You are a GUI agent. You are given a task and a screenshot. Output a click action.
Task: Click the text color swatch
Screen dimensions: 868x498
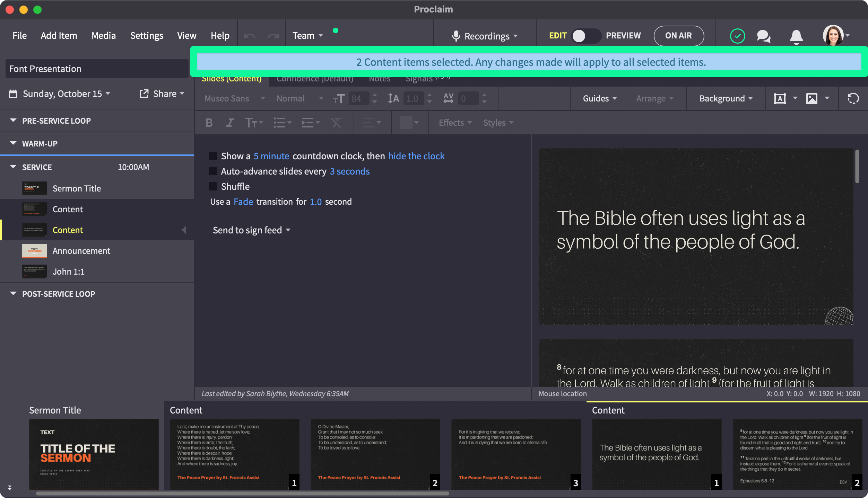(x=406, y=123)
